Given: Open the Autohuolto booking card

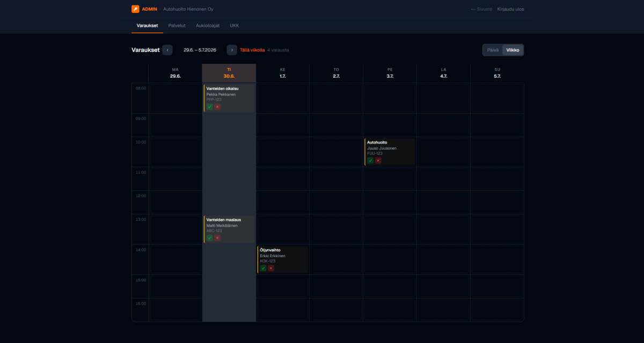Looking at the screenshot, I should click(390, 152).
